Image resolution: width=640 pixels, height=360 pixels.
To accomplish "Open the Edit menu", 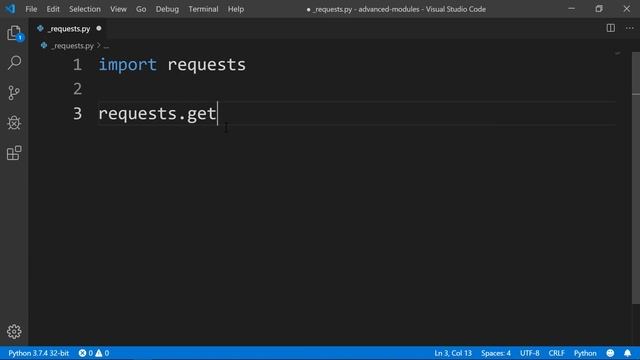I will pos(53,9).
